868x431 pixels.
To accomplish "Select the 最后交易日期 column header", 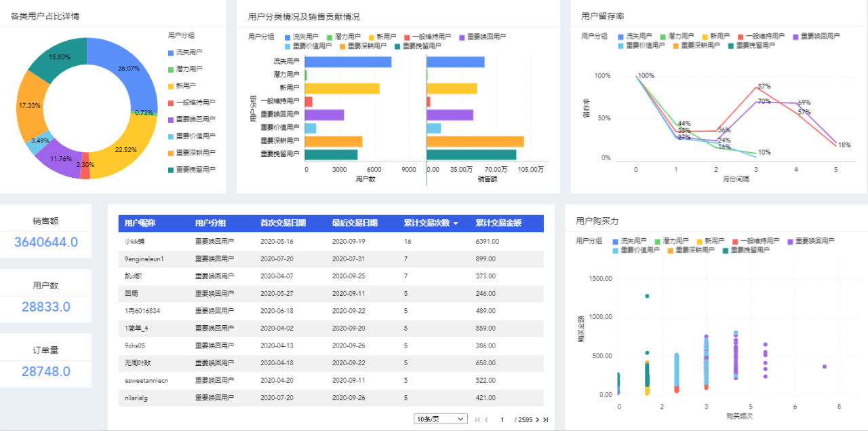I will click(x=355, y=223).
